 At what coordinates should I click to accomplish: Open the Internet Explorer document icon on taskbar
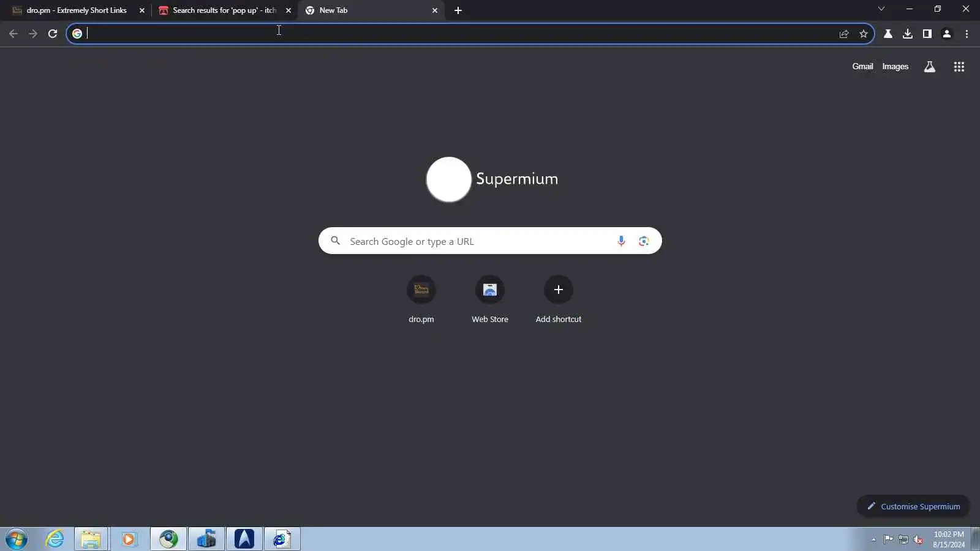click(x=282, y=539)
